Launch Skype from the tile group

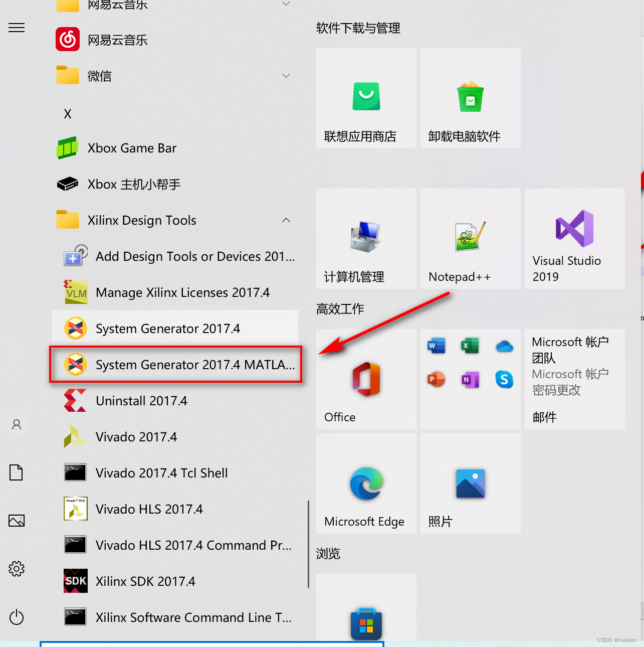[x=504, y=380]
